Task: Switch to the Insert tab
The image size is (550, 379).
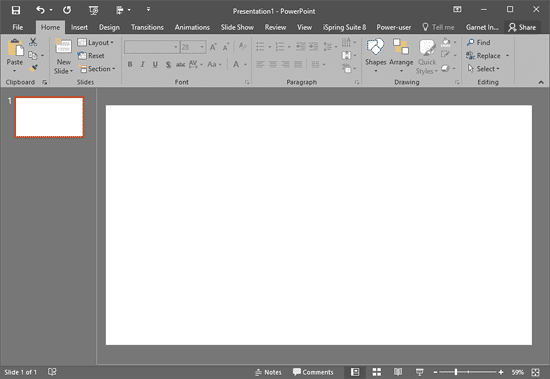Action: pyautogui.click(x=79, y=27)
